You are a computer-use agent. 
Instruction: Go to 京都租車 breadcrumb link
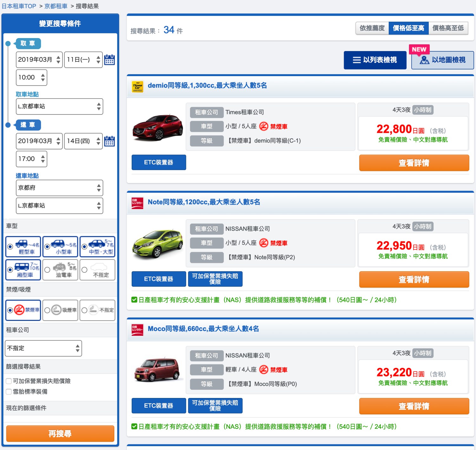coord(56,6)
